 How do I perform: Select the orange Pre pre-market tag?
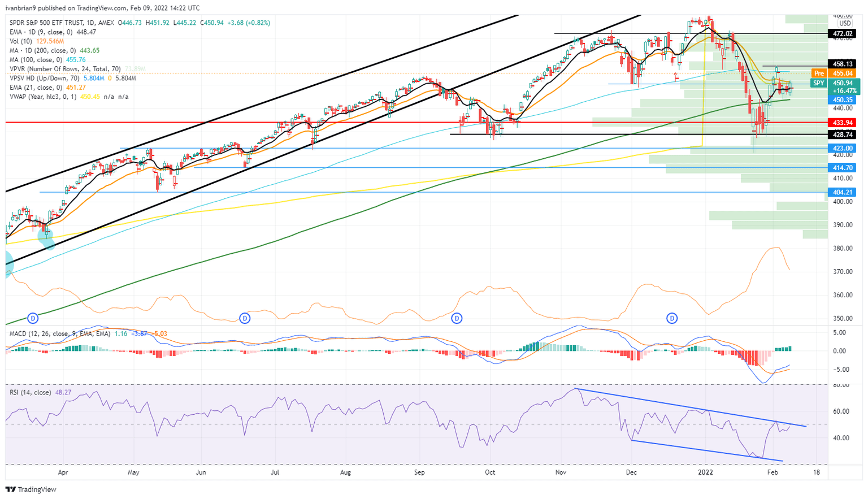tap(819, 73)
